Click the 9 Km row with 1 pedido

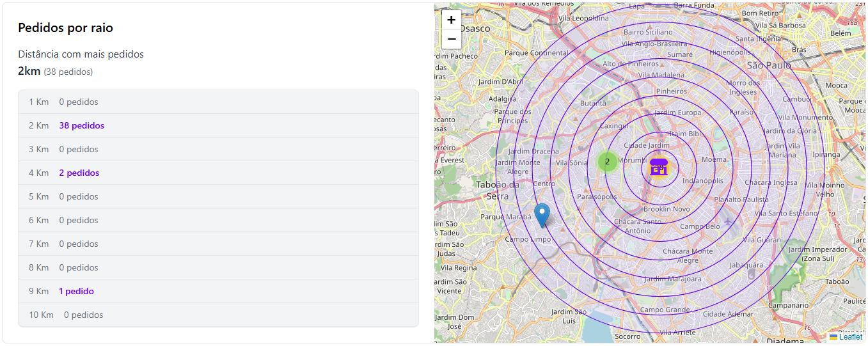(218, 291)
